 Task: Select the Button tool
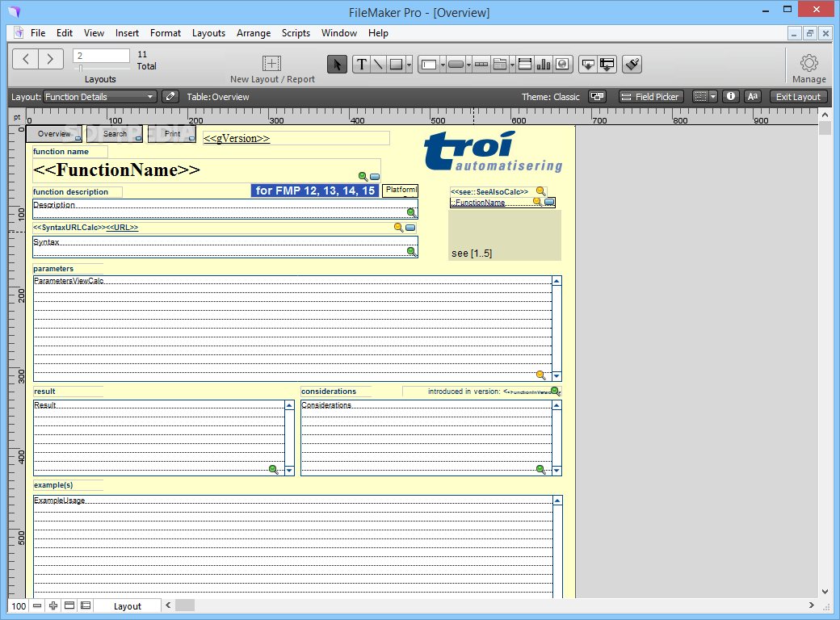point(456,65)
